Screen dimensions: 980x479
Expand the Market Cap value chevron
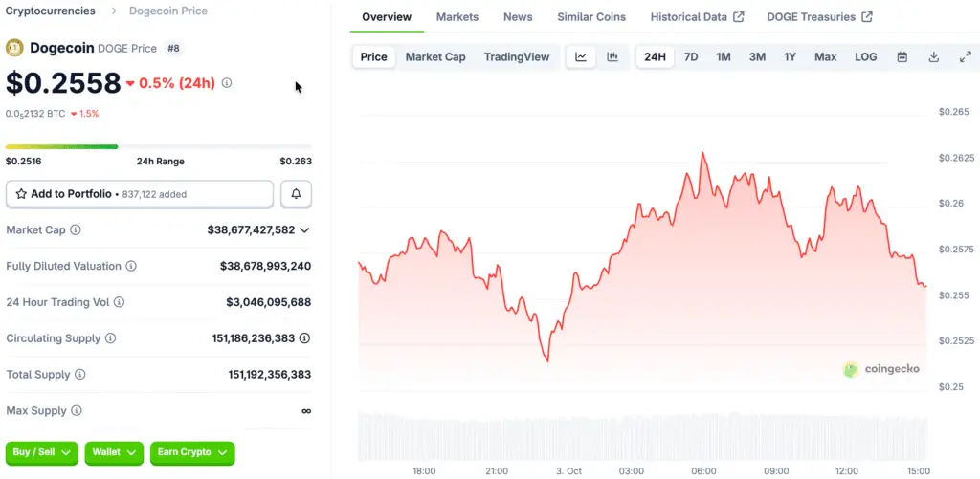click(x=305, y=230)
